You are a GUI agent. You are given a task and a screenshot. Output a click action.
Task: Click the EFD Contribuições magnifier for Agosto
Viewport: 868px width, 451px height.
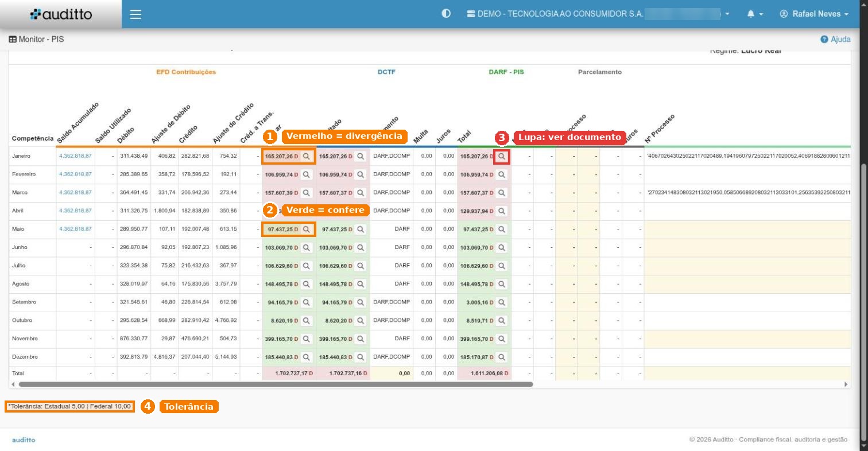pyautogui.click(x=307, y=284)
